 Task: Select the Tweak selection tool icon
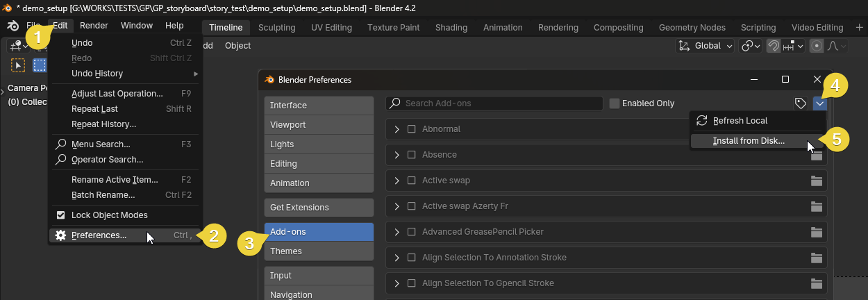tap(18, 65)
